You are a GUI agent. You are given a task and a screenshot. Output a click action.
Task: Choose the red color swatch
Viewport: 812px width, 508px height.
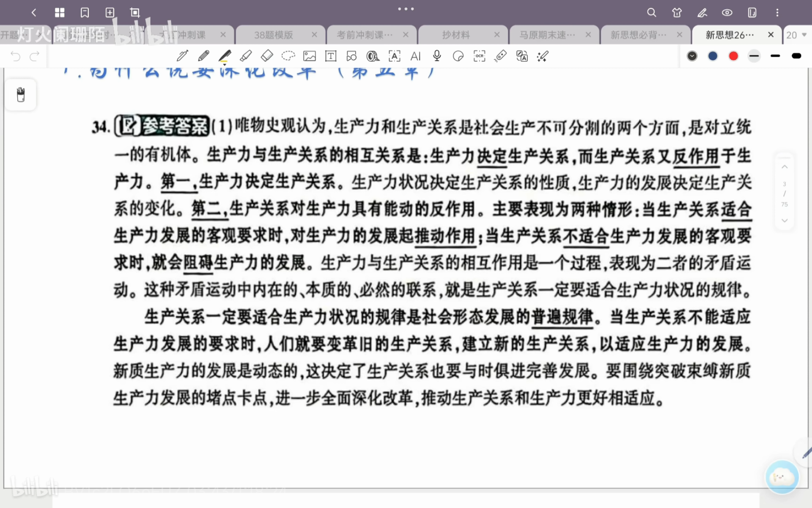coord(733,56)
